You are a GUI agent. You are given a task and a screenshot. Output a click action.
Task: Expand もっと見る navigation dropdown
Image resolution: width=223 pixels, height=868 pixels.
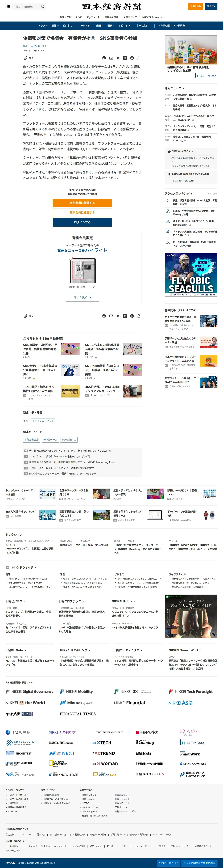(143, 26)
